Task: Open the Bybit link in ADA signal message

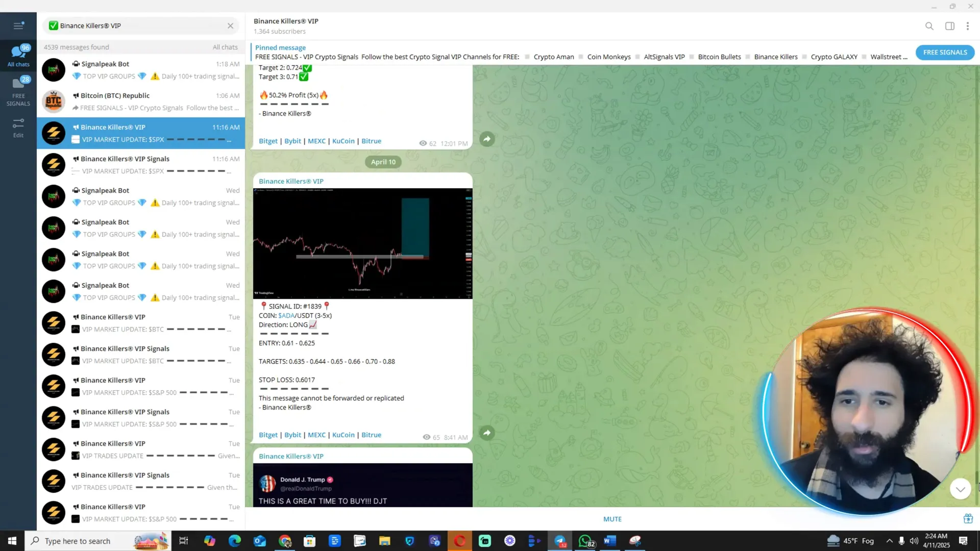Action: coord(292,435)
